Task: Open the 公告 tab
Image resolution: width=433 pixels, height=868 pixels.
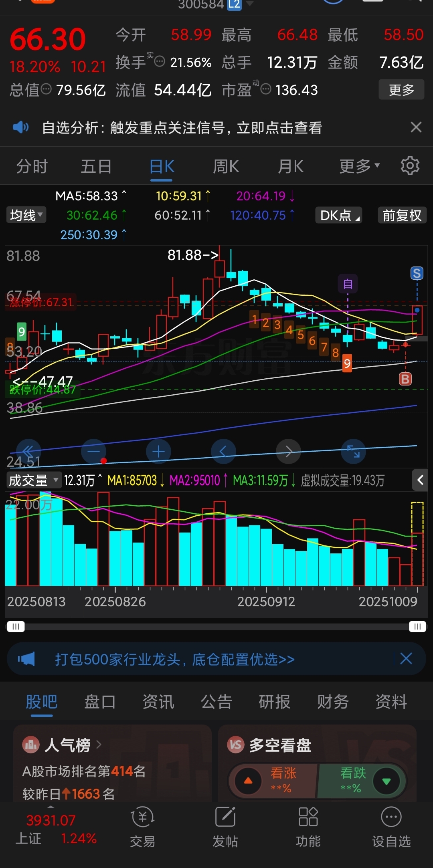Action: click(x=216, y=702)
